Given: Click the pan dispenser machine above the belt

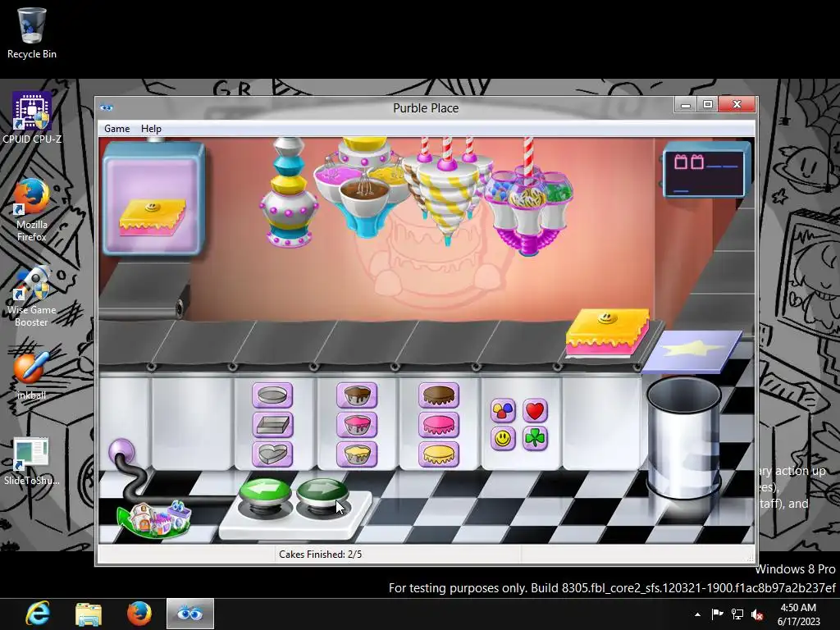Looking at the screenshot, I should (289, 193).
